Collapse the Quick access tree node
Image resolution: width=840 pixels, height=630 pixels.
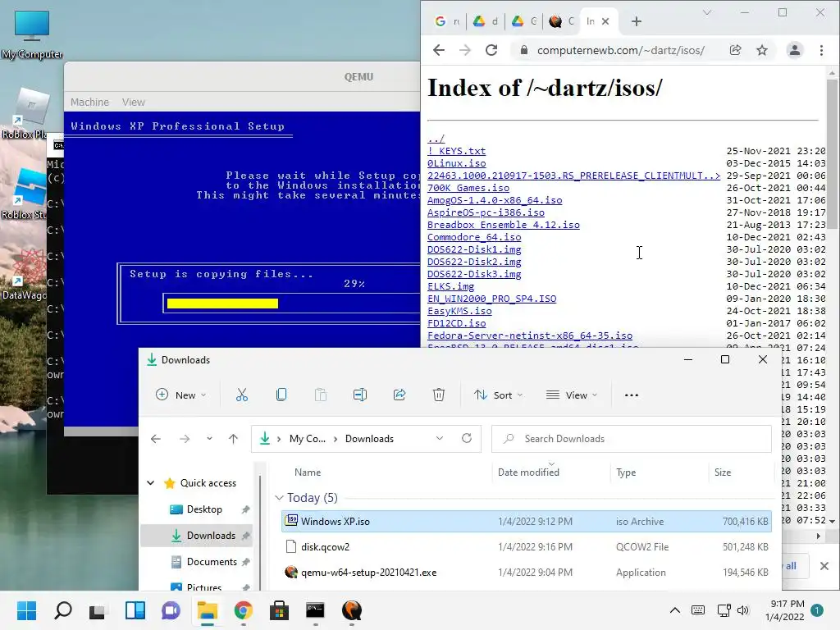(x=151, y=483)
